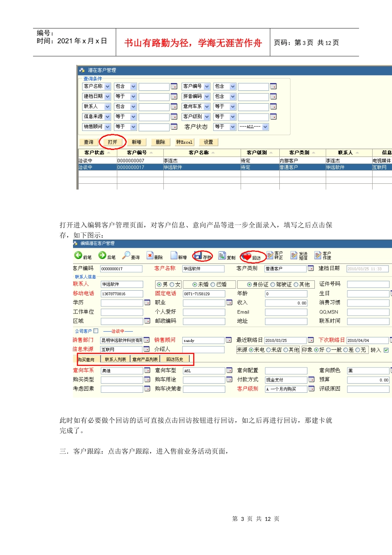Viewport: 392px width, 555px height.
Task: Click the 移动电话 input field
Action: [x=122, y=294]
